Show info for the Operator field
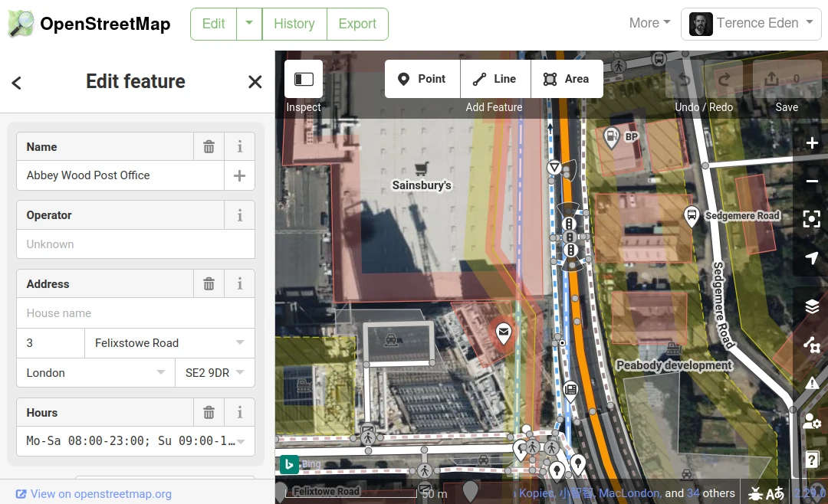Image resolution: width=828 pixels, height=504 pixels. 240,215
